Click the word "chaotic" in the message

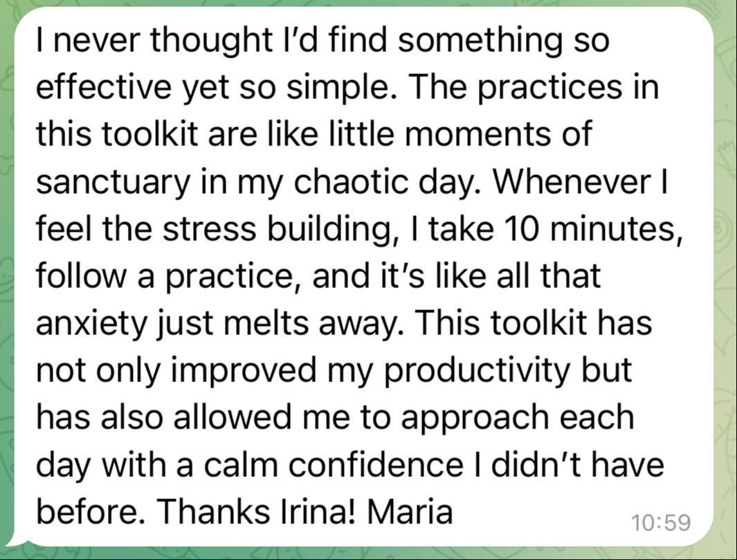[x=351, y=183]
